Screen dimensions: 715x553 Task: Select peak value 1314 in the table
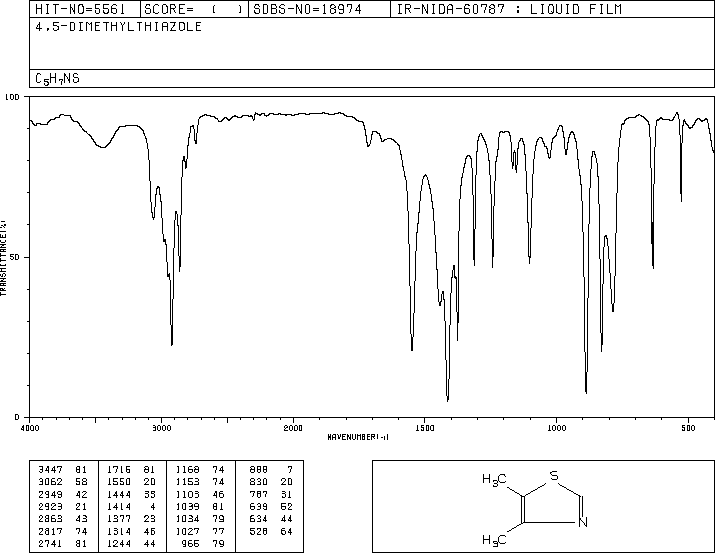[119, 531]
